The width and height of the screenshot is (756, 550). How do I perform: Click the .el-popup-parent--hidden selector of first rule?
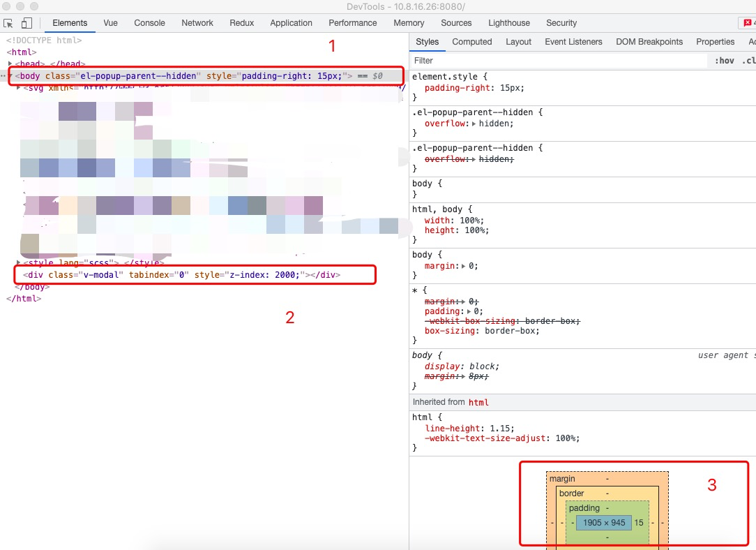[473, 112]
